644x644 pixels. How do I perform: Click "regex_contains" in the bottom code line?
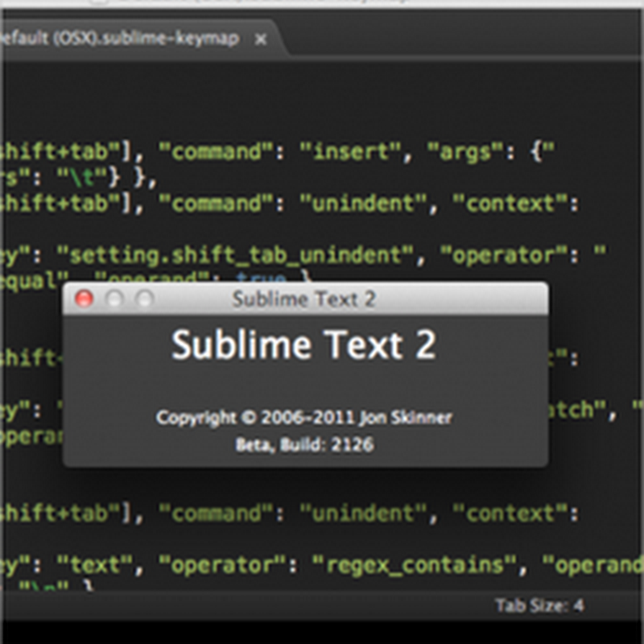tap(414, 565)
